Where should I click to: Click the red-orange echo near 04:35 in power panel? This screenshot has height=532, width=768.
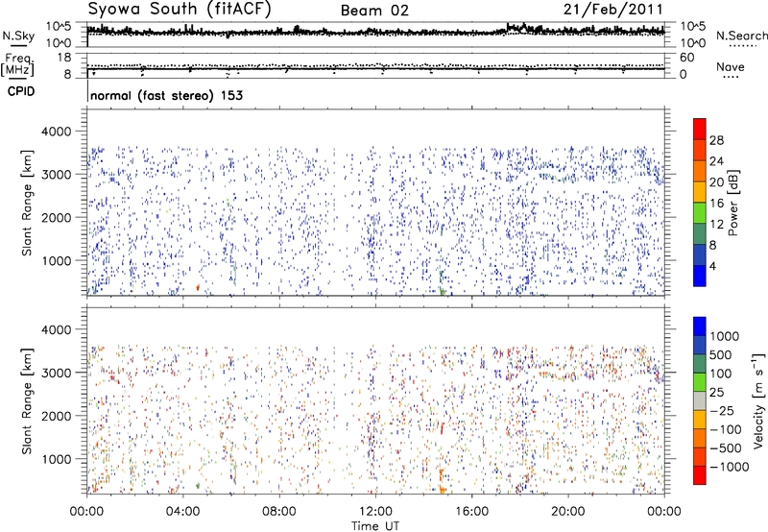(x=198, y=287)
